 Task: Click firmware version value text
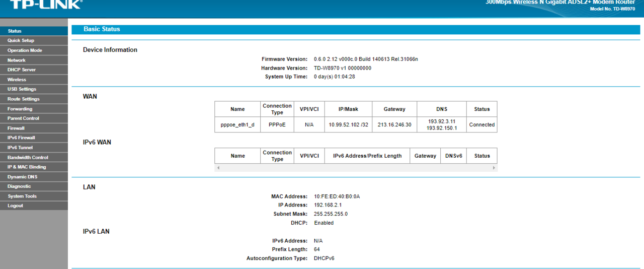[x=366, y=59]
